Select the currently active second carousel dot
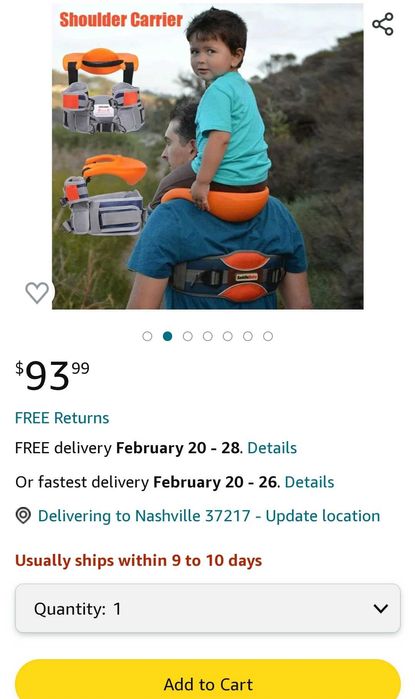 (x=168, y=336)
